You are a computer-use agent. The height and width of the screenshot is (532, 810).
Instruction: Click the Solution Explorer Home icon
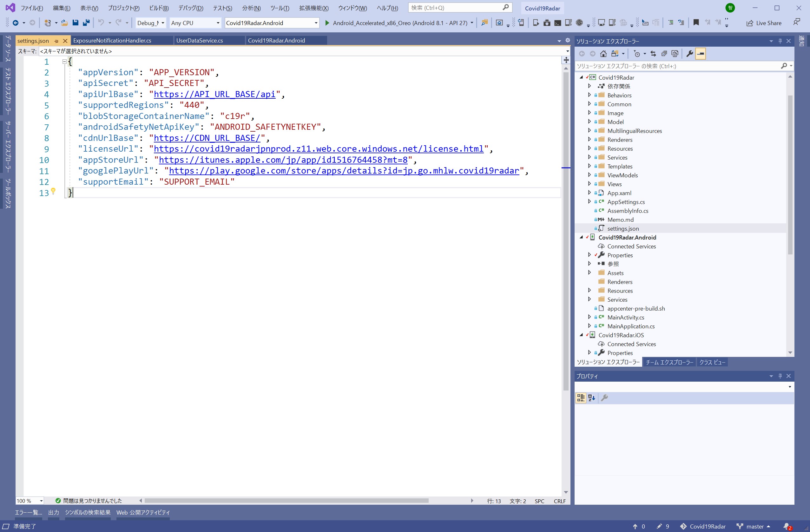pyautogui.click(x=603, y=54)
